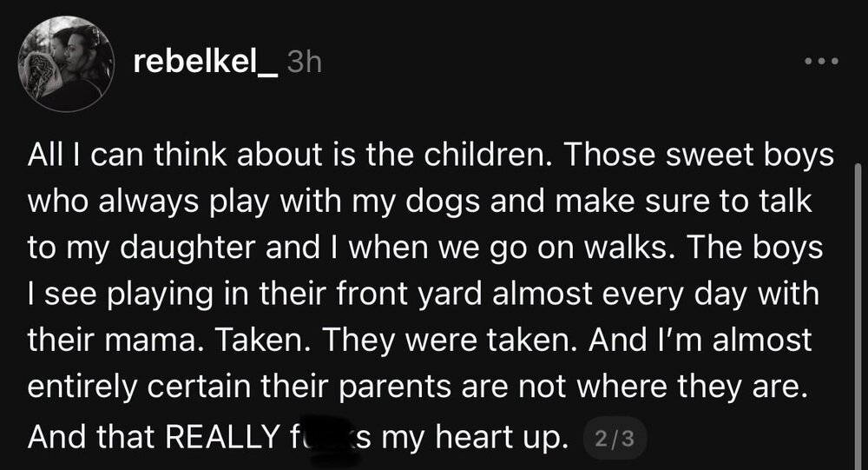Open the three-dot more options menu
868x470 pixels.
[x=821, y=63]
